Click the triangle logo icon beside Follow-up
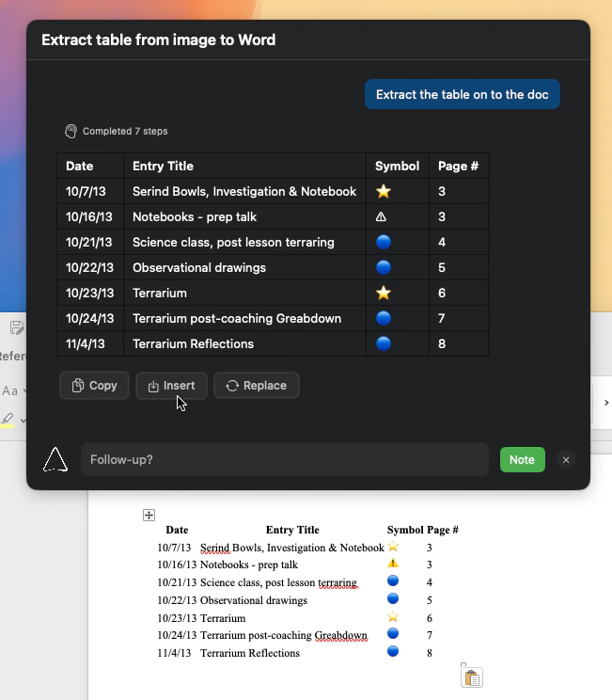 pos(55,459)
